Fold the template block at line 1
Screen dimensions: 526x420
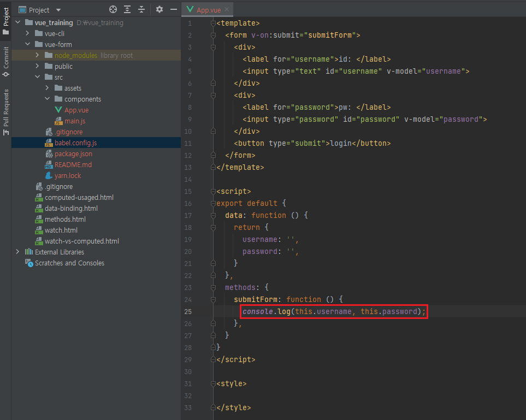(213, 23)
